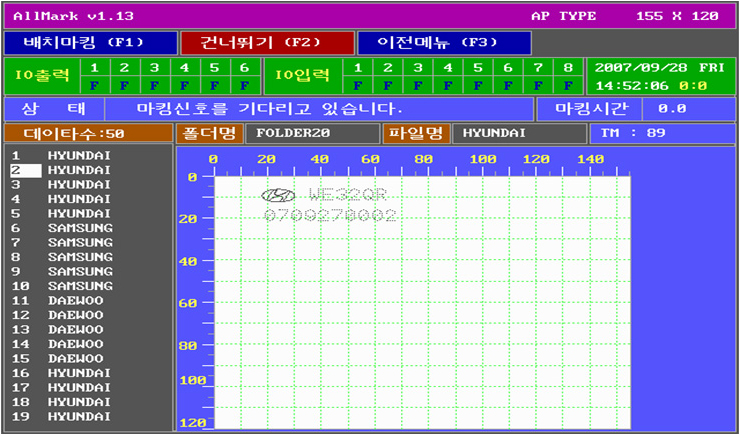The height and width of the screenshot is (435, 740).
Task: Click the 0709270002 serial in preview
Action: [x=330, y=216]
